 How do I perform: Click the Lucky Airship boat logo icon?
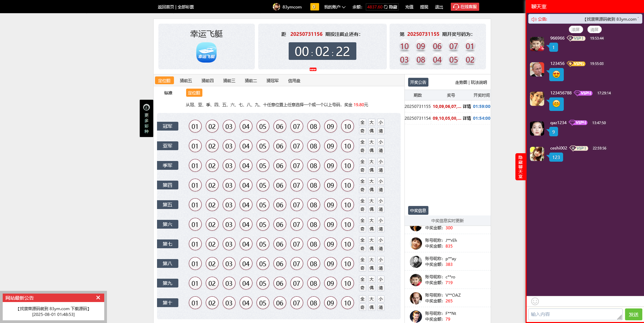(206, 53)
